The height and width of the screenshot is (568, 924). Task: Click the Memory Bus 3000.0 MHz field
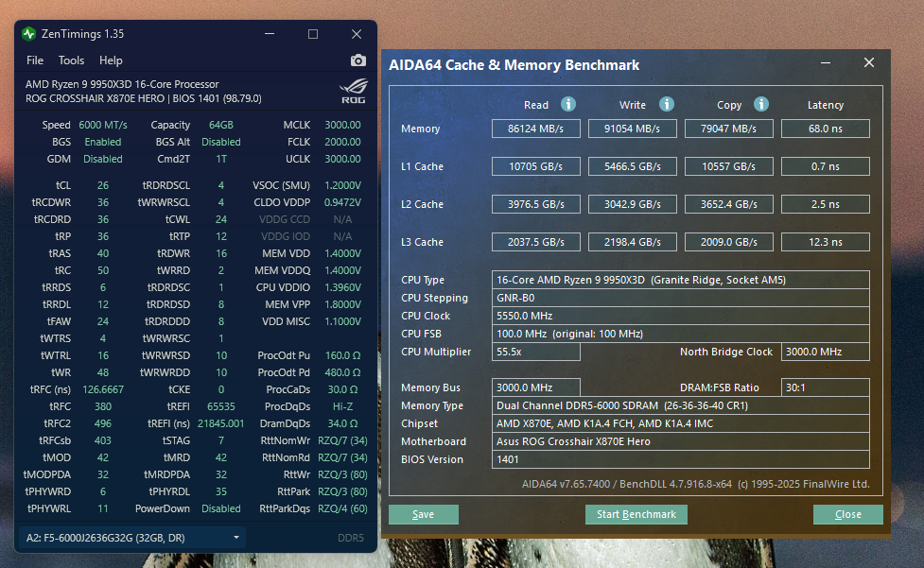535,387
